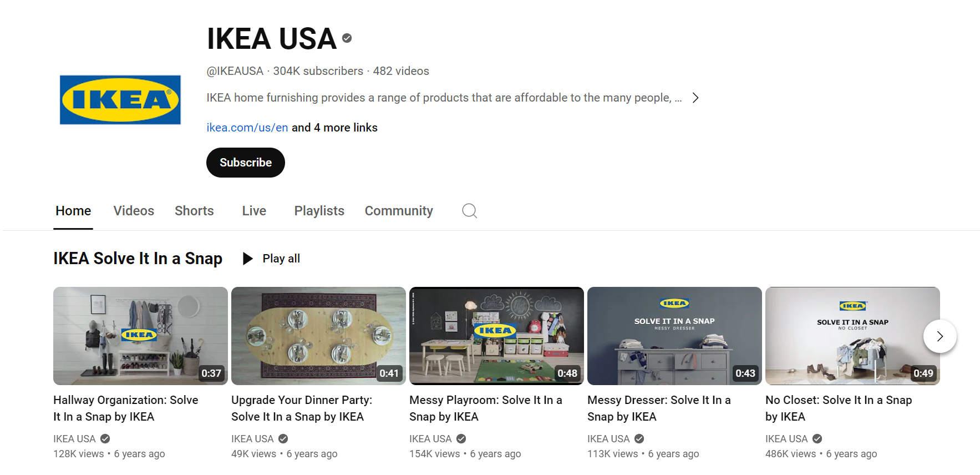Click the 0:48 duration badge
The image size is (980, 475).
(567, 373)
